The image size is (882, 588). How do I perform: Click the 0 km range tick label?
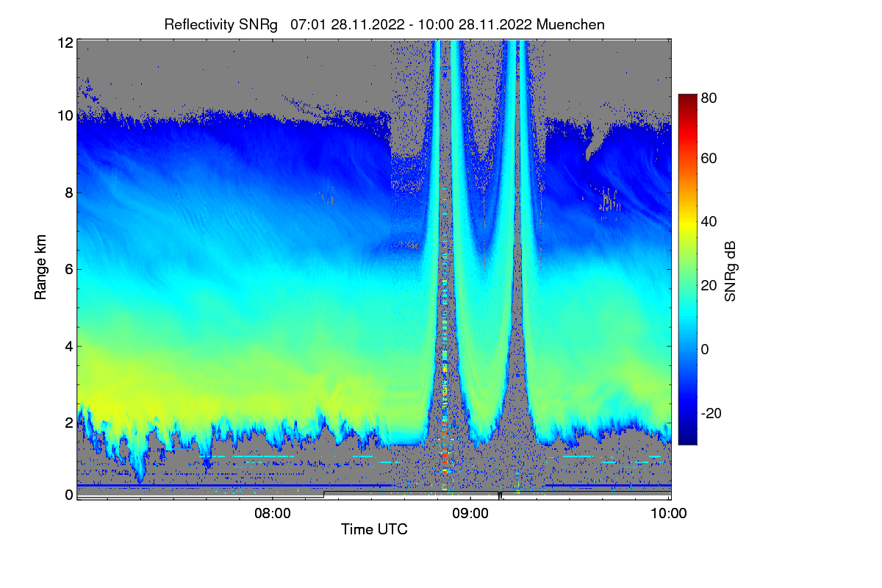[69, 495]
